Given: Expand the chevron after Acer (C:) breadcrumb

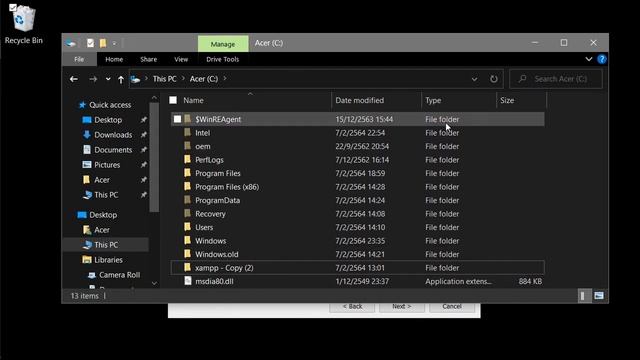Looking at the screenshot, I should pyautogui.click(x=224, y=79).
